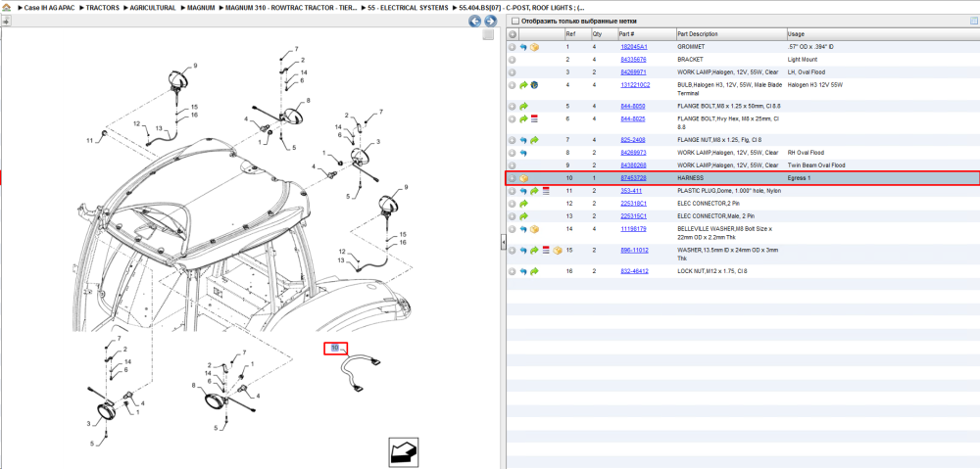Click the pin icon above the diagram

pyautogui.click(x=6, y=22)
